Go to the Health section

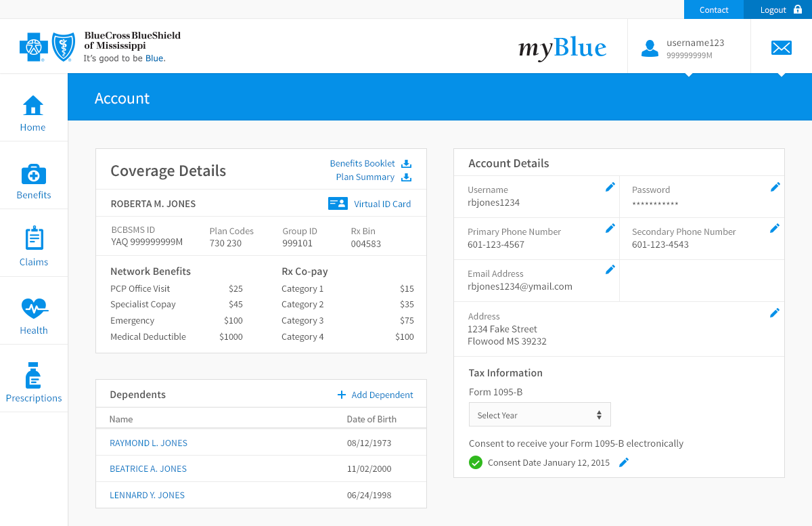point(32,315)
